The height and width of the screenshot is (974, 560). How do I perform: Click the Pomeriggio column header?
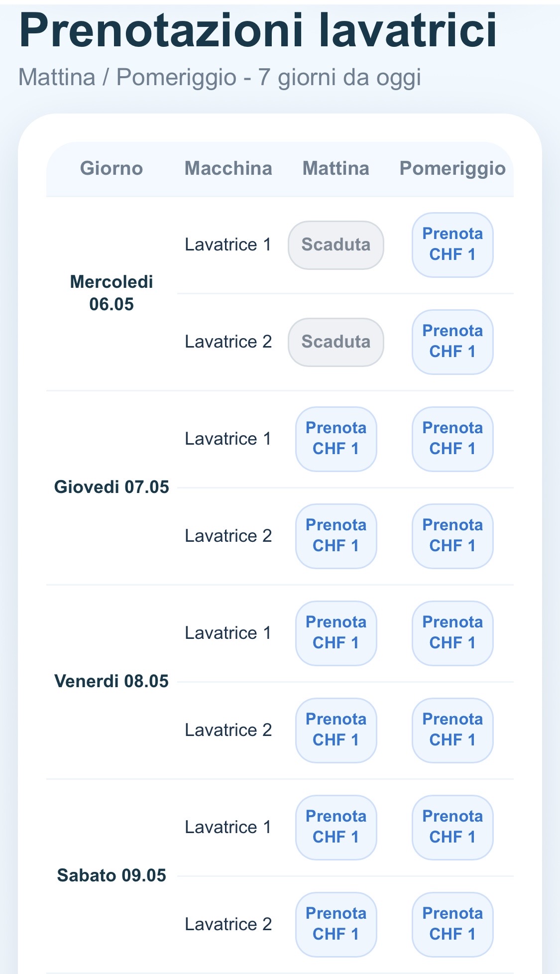(452, 169)
